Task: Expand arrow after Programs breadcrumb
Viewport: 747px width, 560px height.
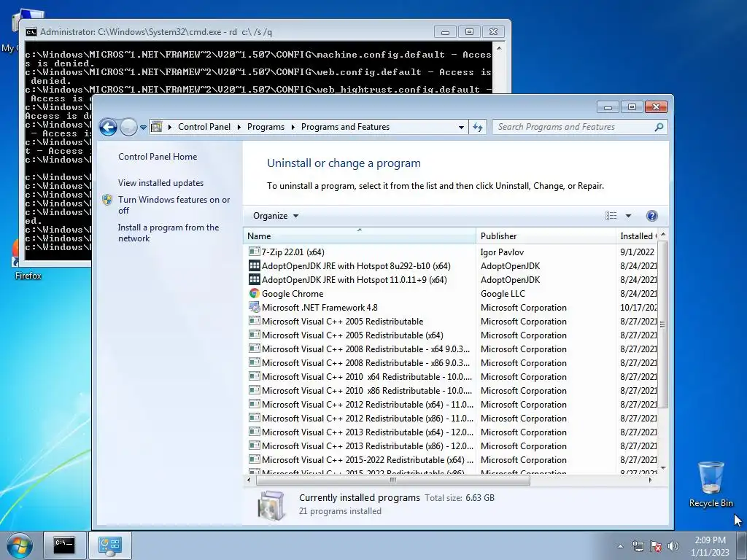Action: click(x=292, y=127)
